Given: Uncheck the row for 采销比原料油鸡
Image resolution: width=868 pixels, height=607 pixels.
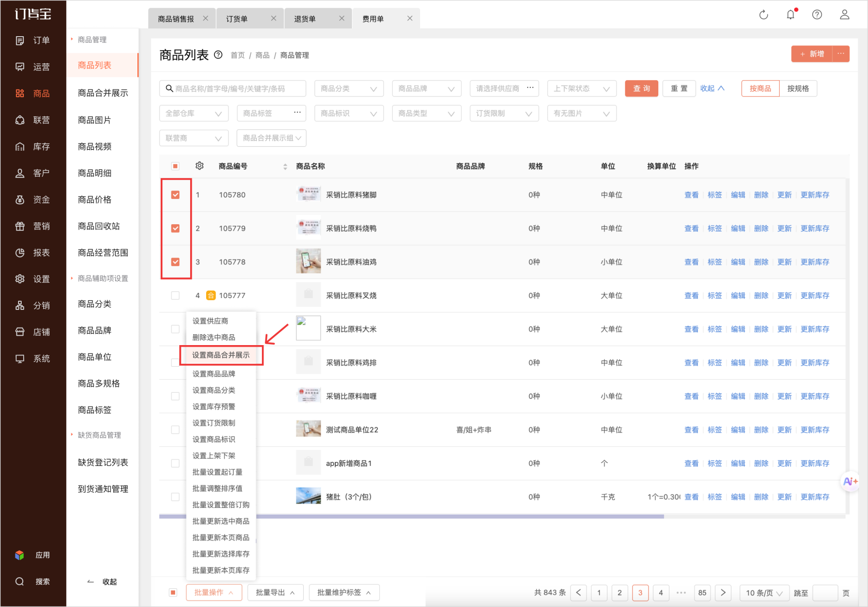Looking at the screenshot, I should coord(175,262).
